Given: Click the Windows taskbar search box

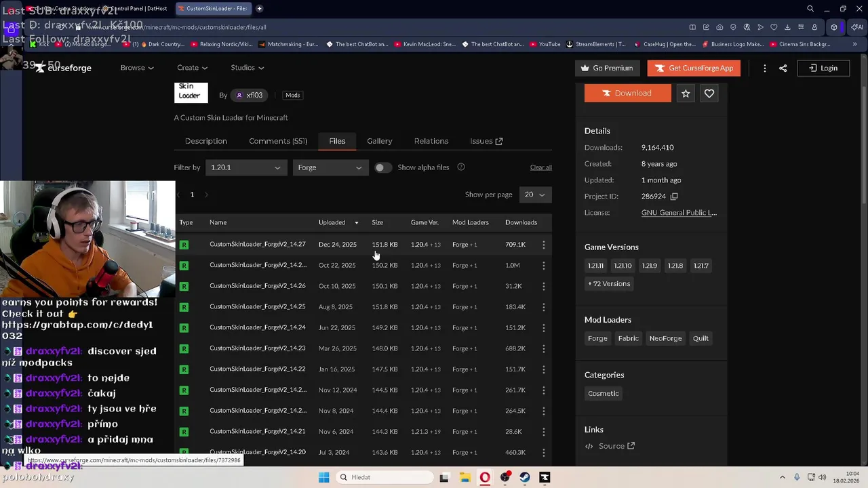Looking at the screenshot, I should (x=385, y=477).
